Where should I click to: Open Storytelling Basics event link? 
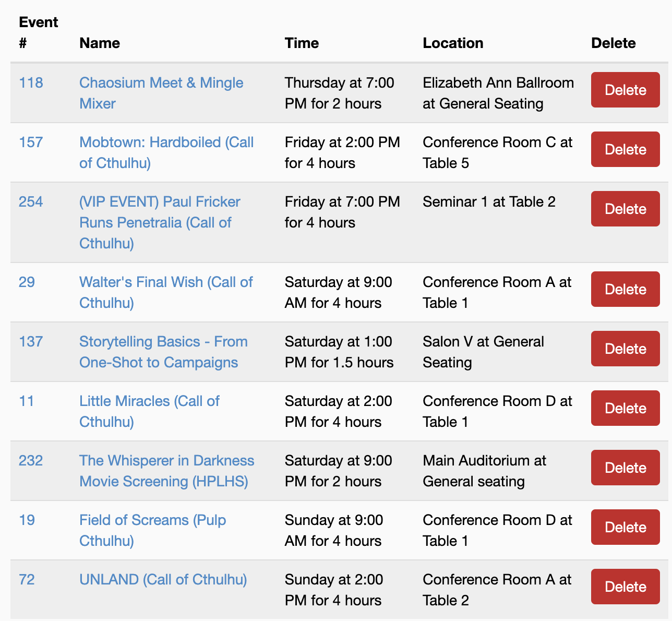(163, 342)
